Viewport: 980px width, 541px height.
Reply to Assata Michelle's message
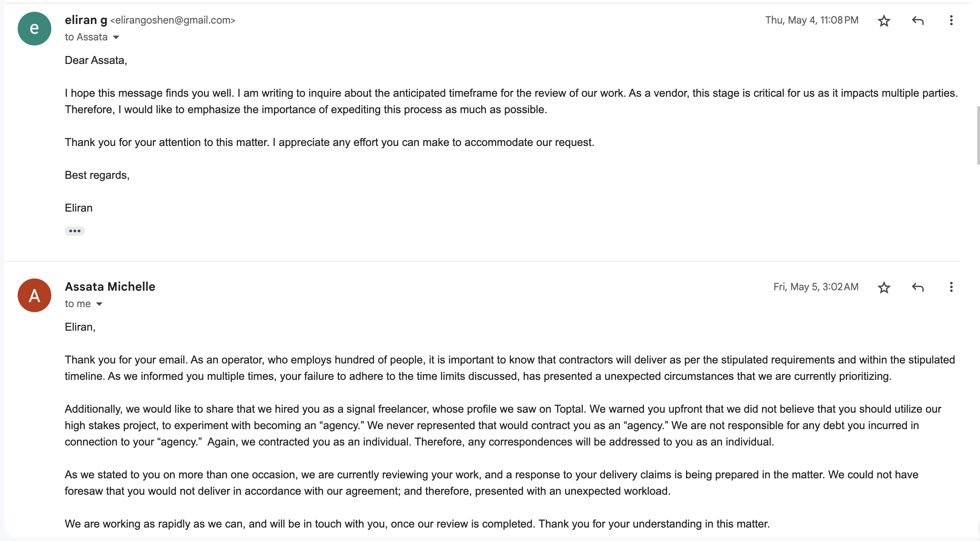click(918, 287)
